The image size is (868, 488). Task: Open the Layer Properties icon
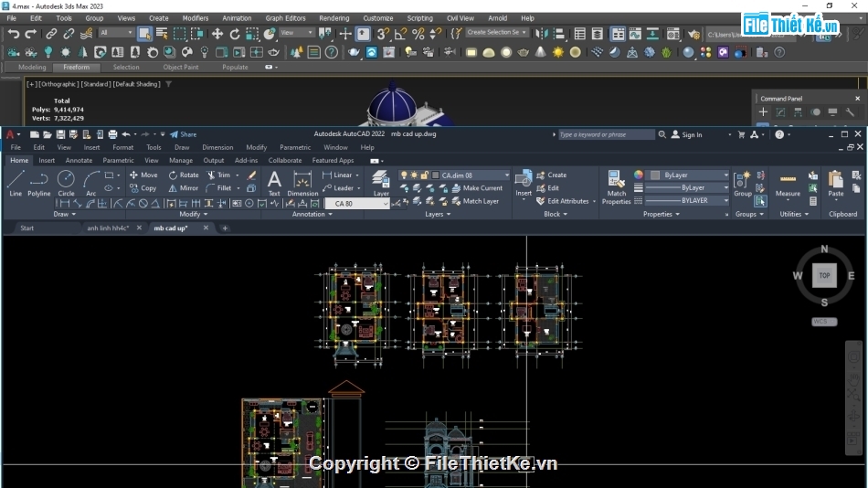(x=381, y=184)
